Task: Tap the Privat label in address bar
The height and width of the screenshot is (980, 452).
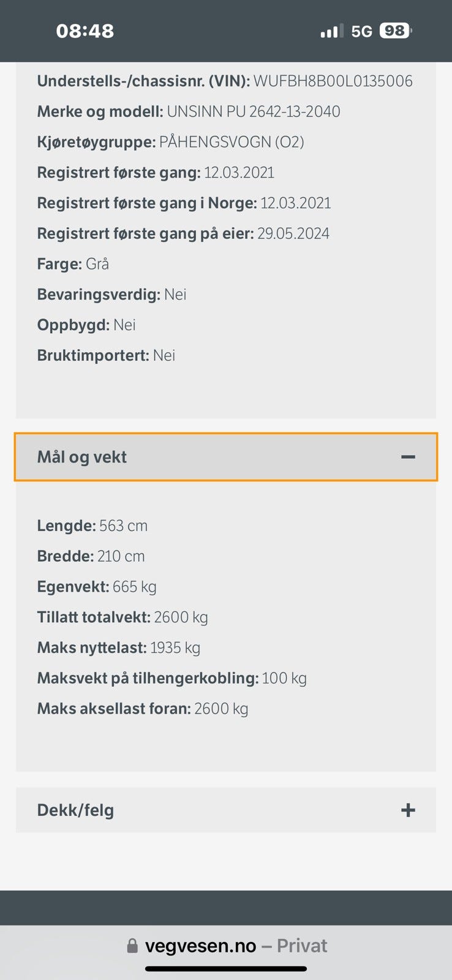Action: pyautogui.click(x=302, y=946)
